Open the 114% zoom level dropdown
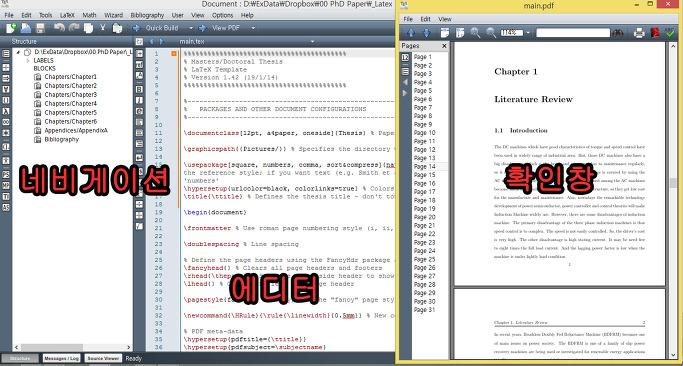683x366 pixels. pyautogui.click(x=528, y=33)
